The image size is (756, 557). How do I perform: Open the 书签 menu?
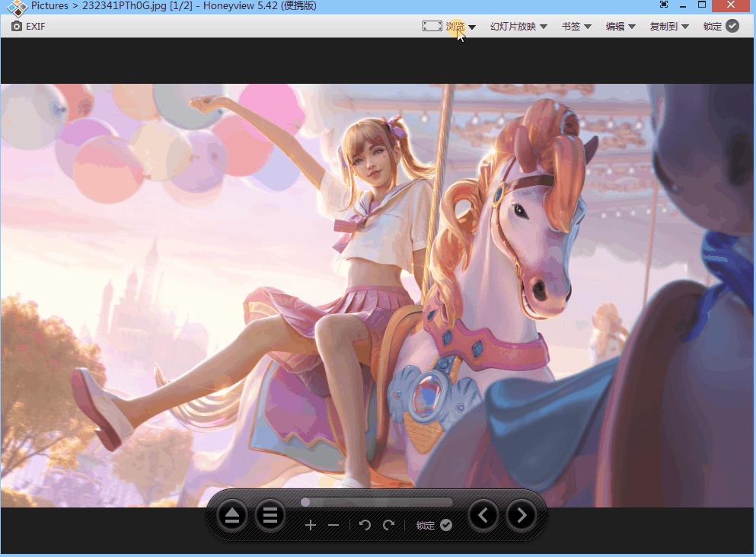click(x=576, y=27)
